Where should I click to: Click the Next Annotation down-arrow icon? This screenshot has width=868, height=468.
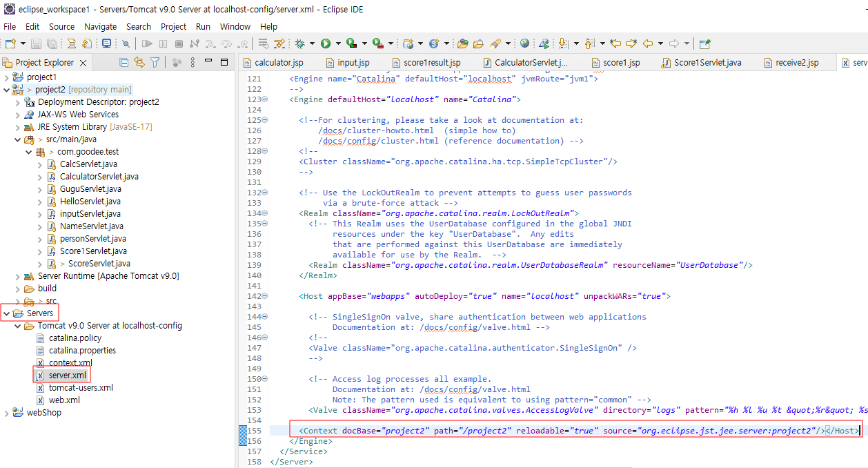click(563, 43)
